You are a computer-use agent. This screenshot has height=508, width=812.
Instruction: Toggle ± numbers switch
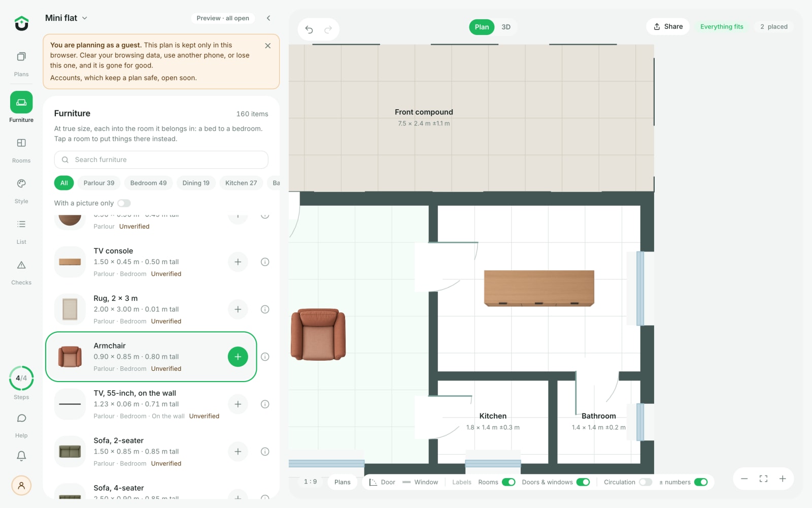pos(701,482)
